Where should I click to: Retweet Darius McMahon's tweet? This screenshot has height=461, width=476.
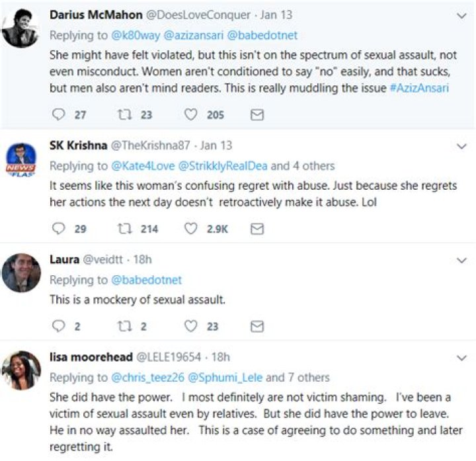click(124, 114)
